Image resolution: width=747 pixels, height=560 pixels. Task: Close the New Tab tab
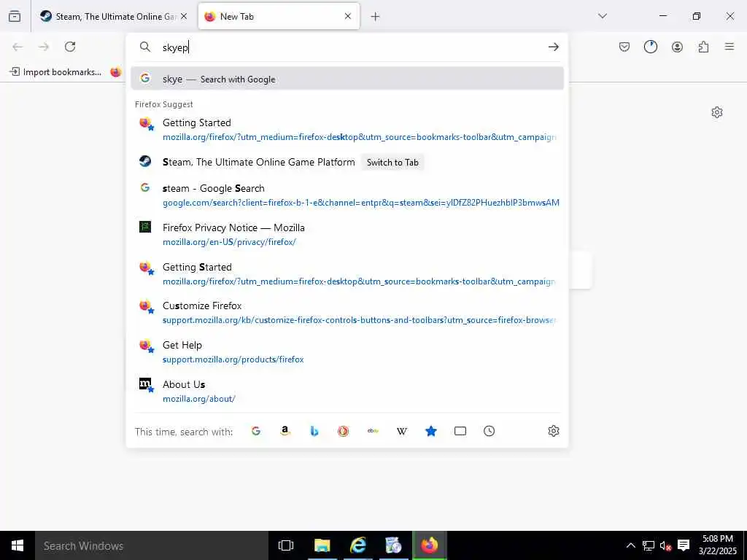[x=348, y=16]
